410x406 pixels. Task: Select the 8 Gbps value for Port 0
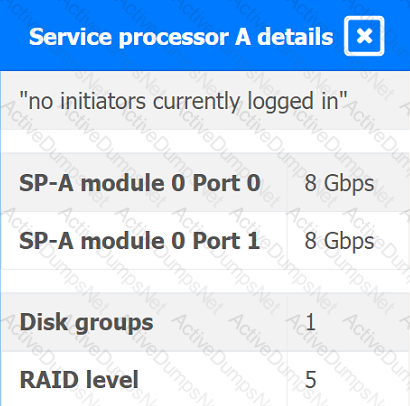[339, 184]
